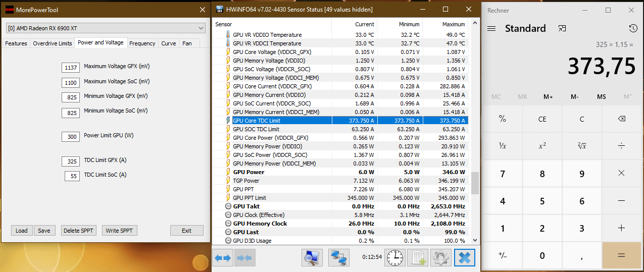The height and width of the screenshot is (272, 644).
Task: Click the calculator x squared key
Action: tap(542, 146)
